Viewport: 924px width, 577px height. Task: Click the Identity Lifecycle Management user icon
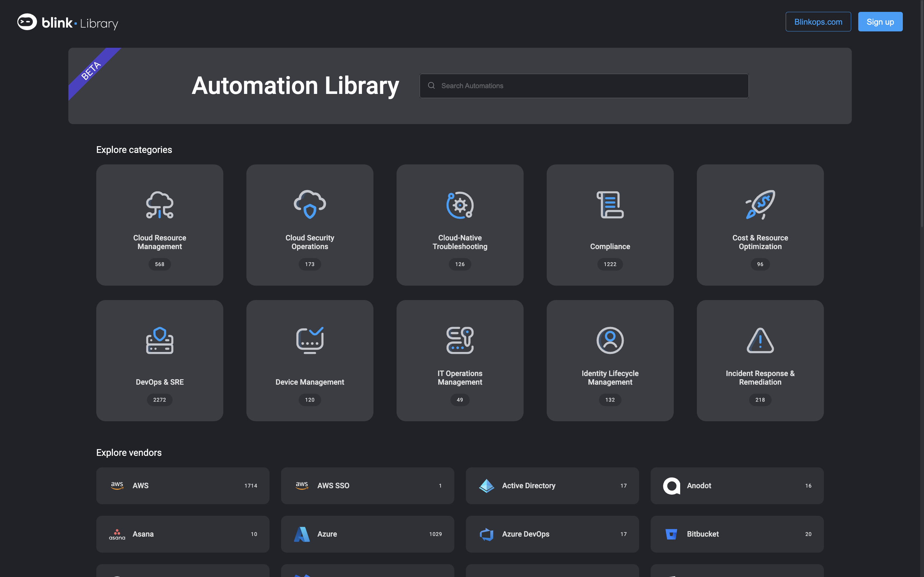(x=609, y=341)
